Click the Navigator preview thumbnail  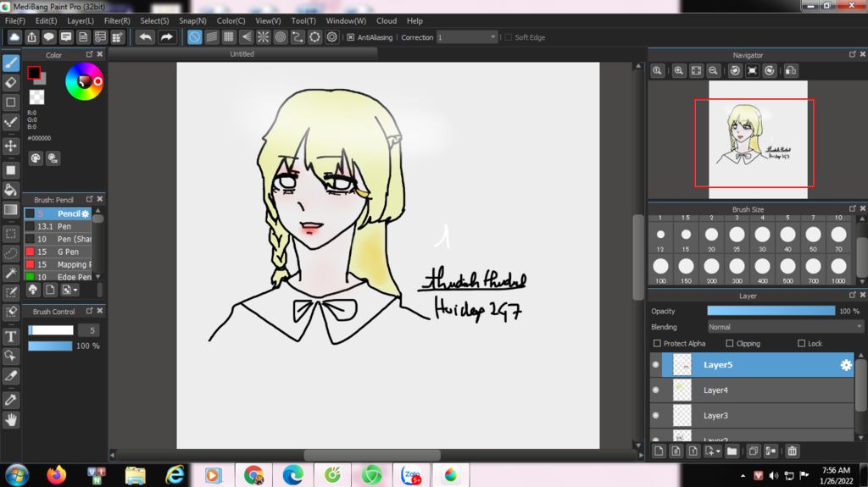[758, 140]
